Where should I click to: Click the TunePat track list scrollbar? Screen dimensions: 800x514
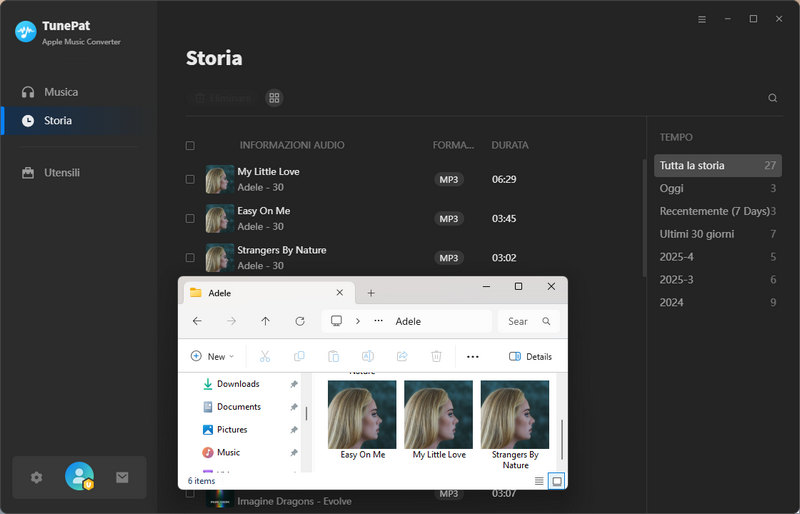tap(644, 218)
